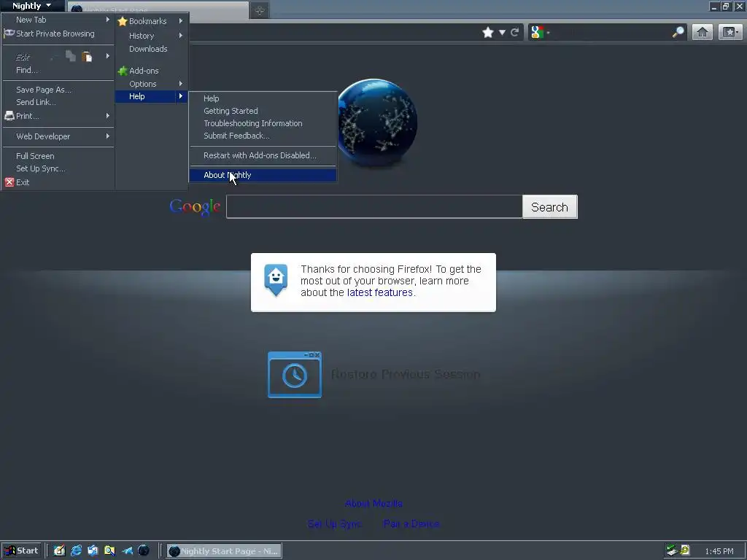Click About Nightly menu item
This screenshot has width=747, height=560.
(x=263, y=175)
